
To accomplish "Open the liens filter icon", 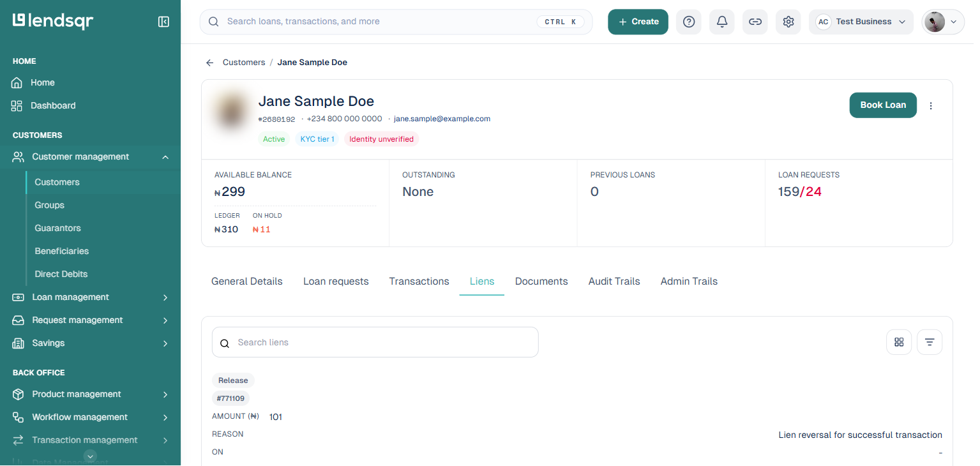I will click(930, 342).
